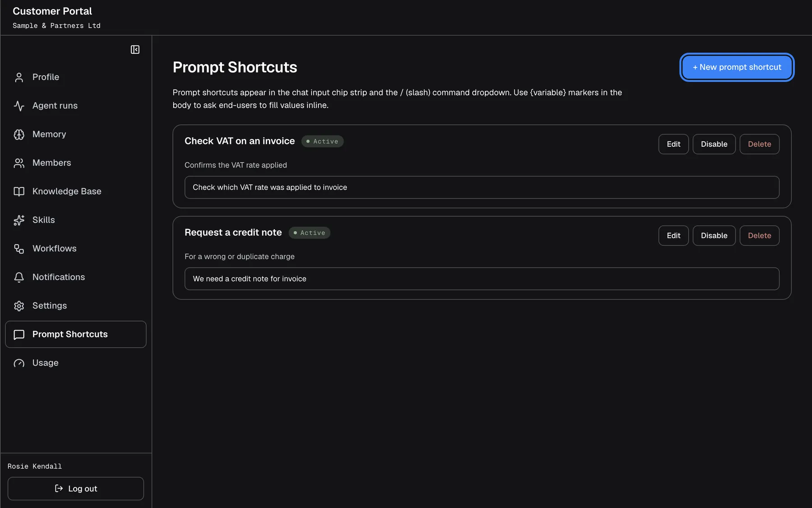Open Skills sparkle icon
The width and height of the screenshot is (812, 508).
19,220
